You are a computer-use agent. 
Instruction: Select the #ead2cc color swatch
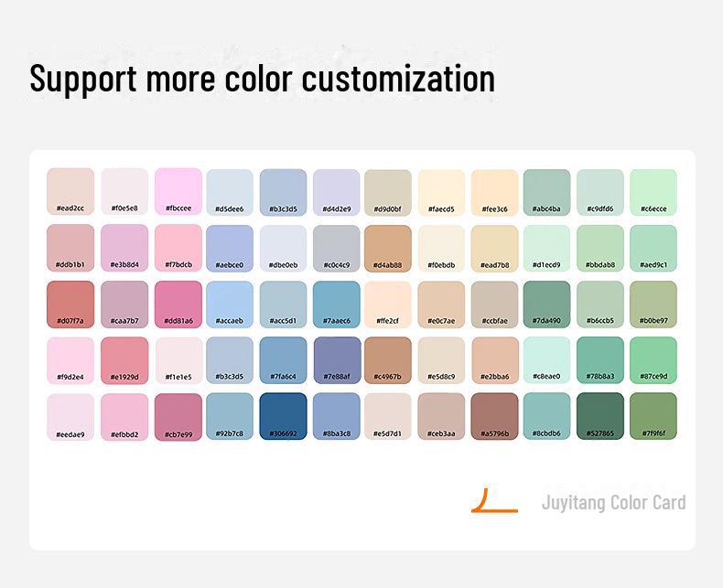click(70, 191)
